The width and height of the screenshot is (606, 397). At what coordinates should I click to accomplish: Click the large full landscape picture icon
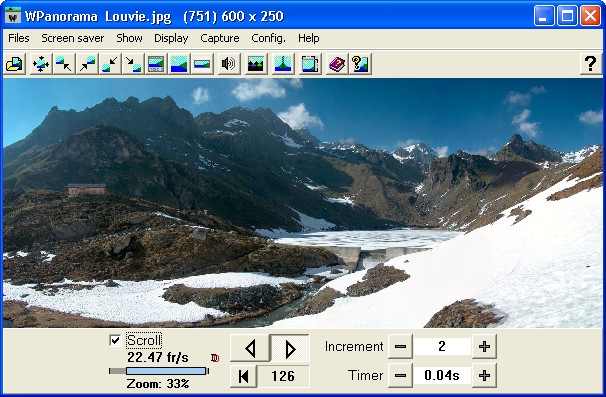click(x=179, y=64)
